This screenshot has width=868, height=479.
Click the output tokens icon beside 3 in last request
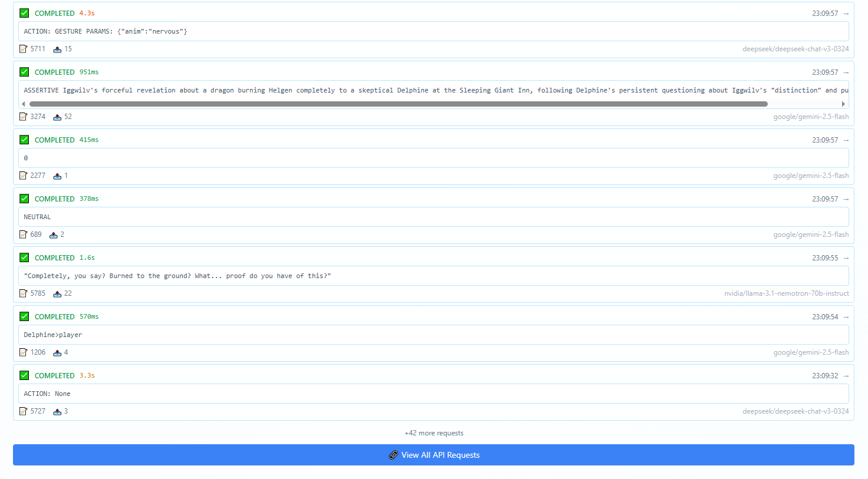(57, 412)
